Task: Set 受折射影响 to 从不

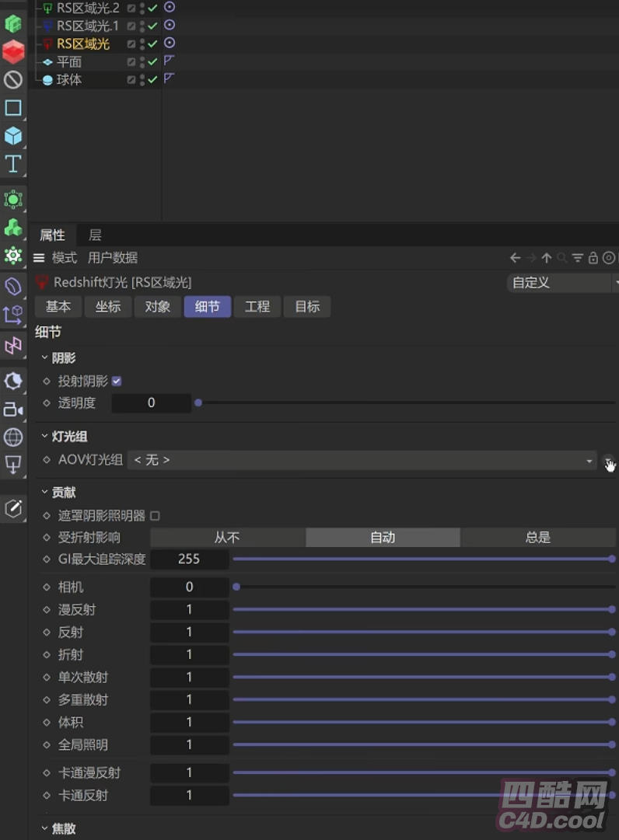Action: [227, 538]
